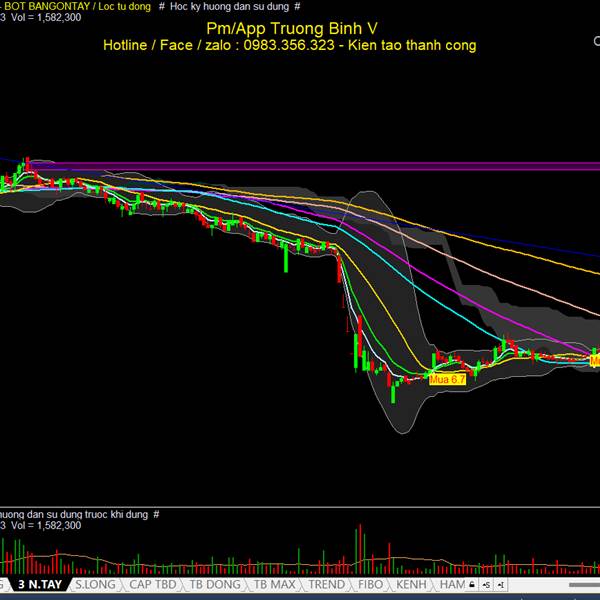Open the CAP TBD tab
Screen dimensions: 600x600
pos(153,584)
